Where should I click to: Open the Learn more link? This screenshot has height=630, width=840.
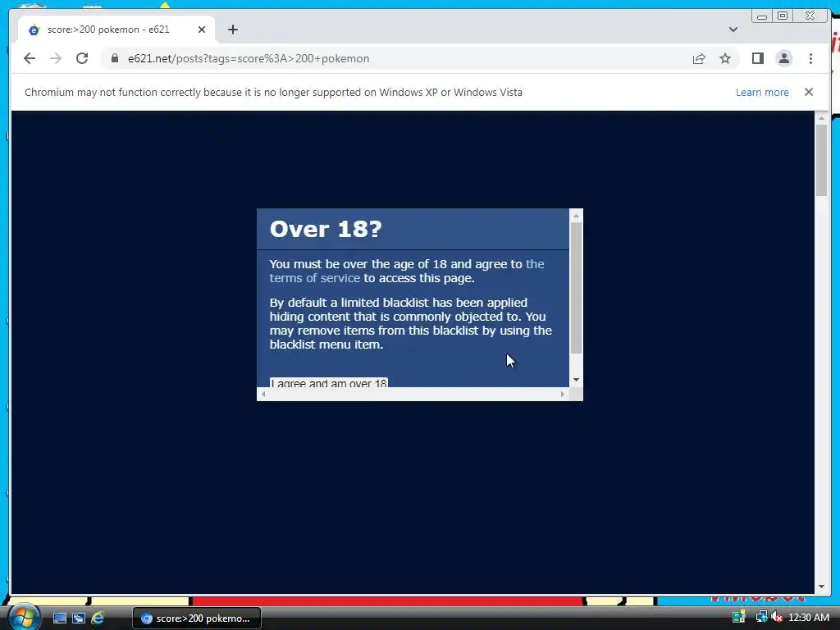762,92
